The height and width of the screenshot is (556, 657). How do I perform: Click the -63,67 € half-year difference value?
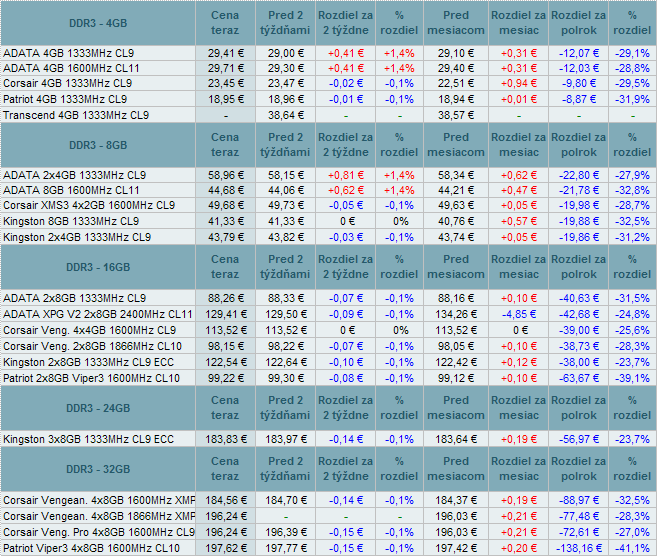[579, 378]
